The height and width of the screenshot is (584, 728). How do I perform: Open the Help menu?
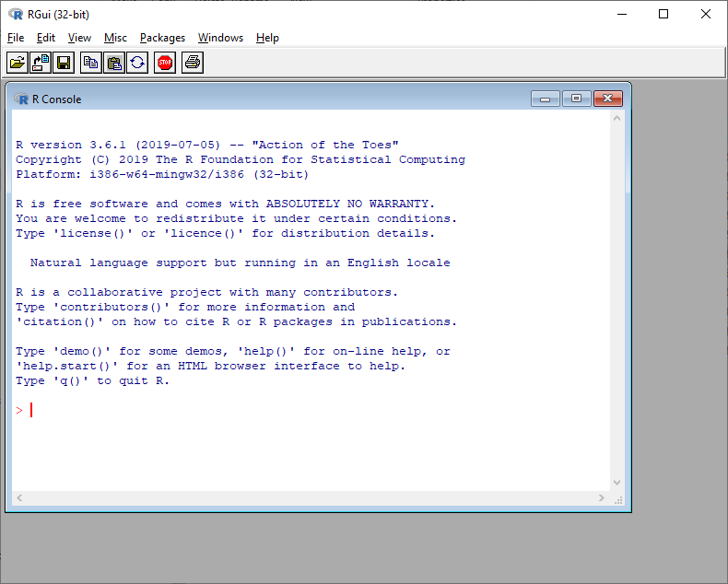coord(267,38)
